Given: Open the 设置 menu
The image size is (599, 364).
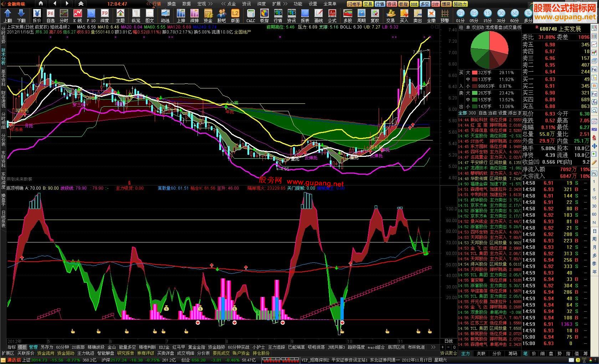Looking at the screenshot, I should [x=313, y=4].
